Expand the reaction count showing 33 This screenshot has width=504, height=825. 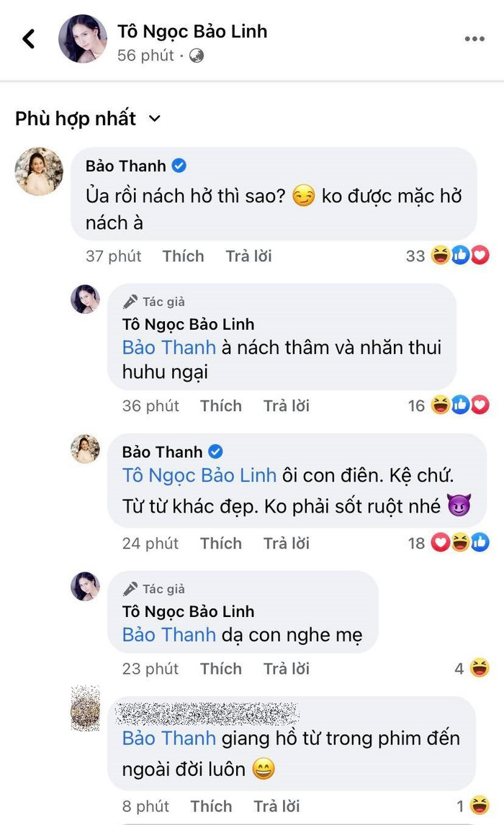click(x=416, y=255)
